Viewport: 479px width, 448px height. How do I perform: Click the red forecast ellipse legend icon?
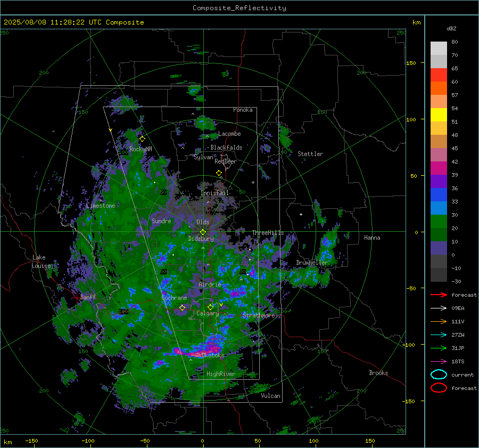(x=439, y=388)
